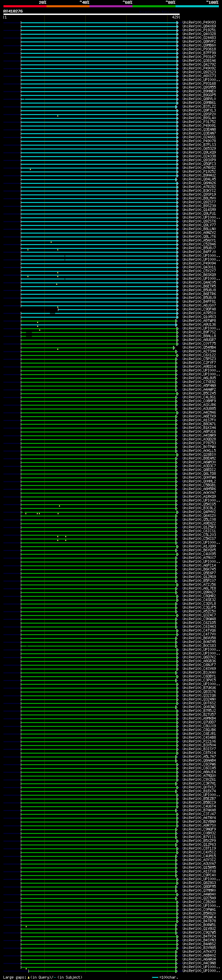
Task: Open hit UniRef100_P19251
Action: [199, 30]
